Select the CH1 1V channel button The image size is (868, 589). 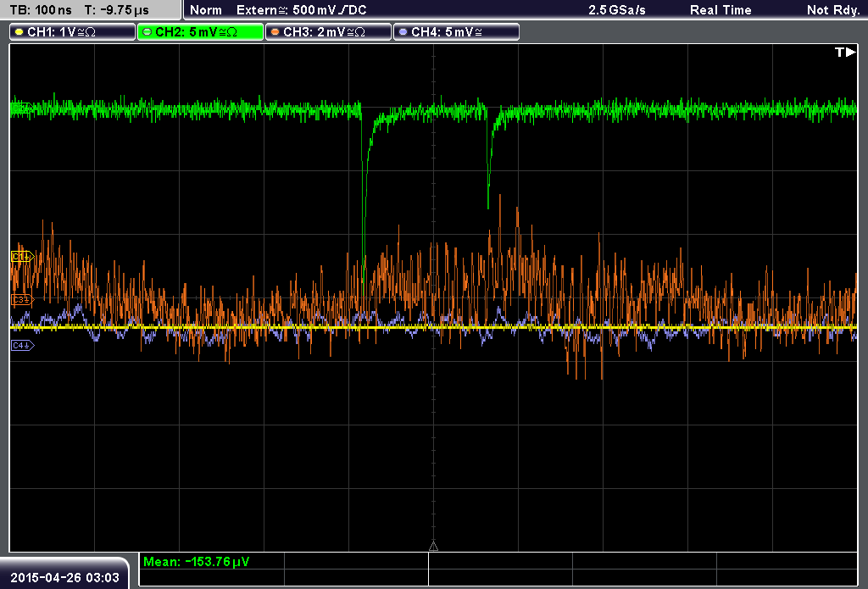coord(73,32)
